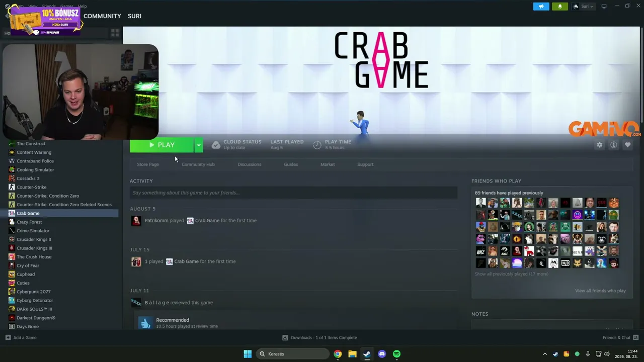
Task: Open Crab Game link in Patrikomm's activity
Action: 207,221
